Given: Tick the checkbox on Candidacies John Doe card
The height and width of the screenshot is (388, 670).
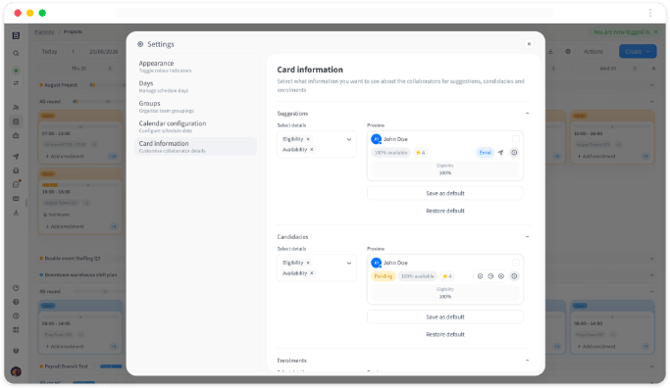Looking at the screenshot, I should tap(516, 262).
